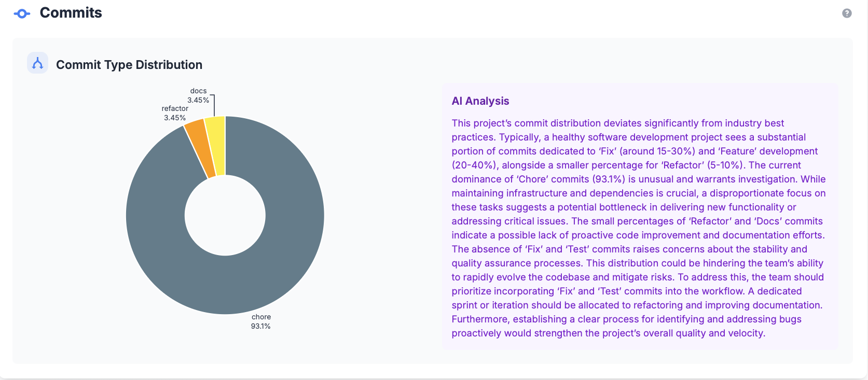Viewport: 868px width, 380px height.
Task: Click the Commit Type Distribution branch icon
Action: coord(37,63)
